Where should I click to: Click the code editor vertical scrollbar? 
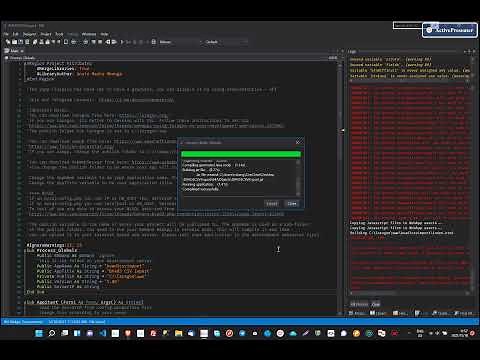click(340, 187)
